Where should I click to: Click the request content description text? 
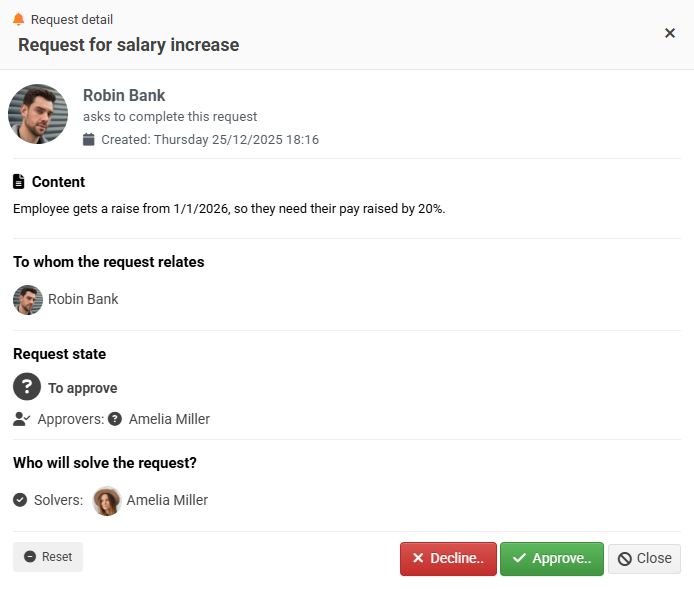pyautogui.click(x=229, y=209)
